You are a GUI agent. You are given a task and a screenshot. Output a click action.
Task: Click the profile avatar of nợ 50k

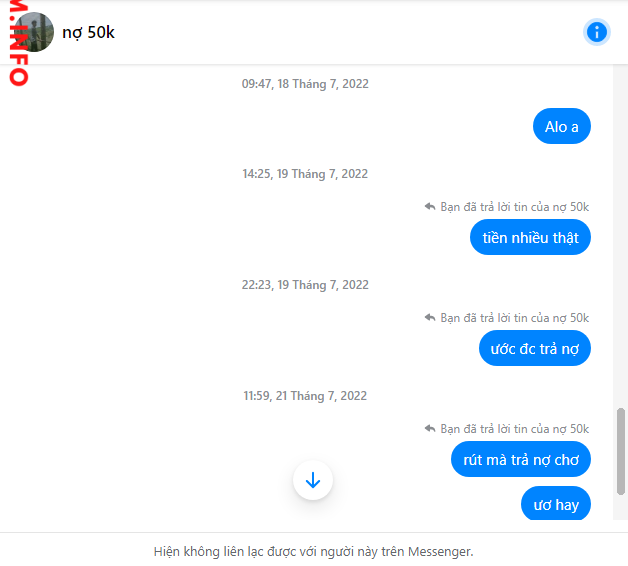click(x=35, y=32)
